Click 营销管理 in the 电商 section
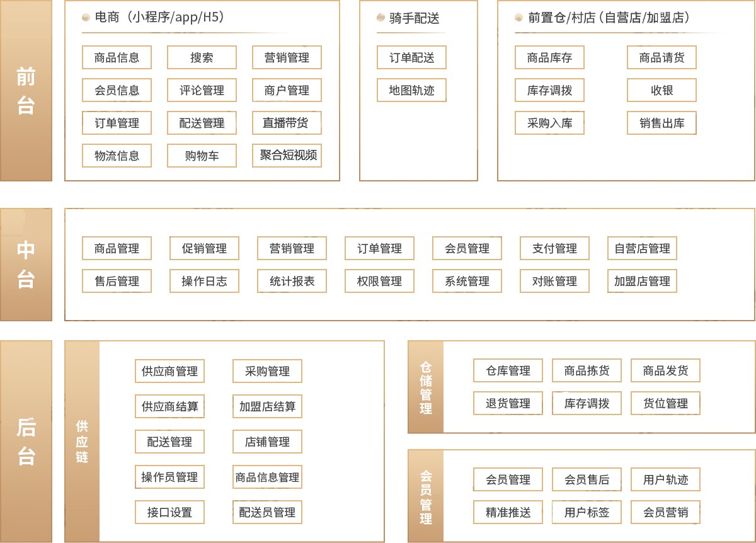This screenshot has width=756, height=543. (287, 57)
